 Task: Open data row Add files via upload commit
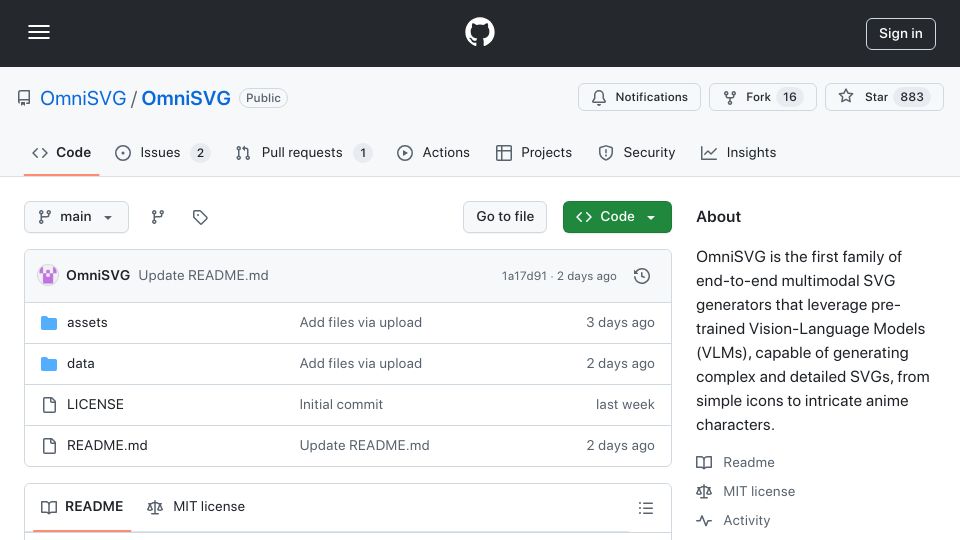point(361,364)
